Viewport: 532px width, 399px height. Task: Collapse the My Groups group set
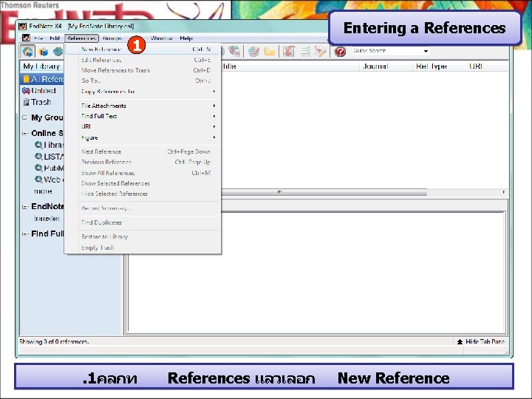tap(24, 117)
